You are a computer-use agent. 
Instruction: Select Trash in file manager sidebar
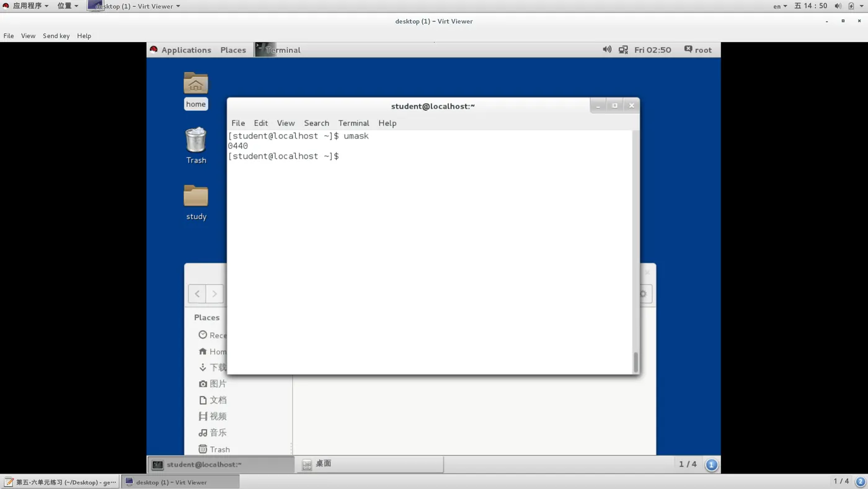tap(215, 449)
